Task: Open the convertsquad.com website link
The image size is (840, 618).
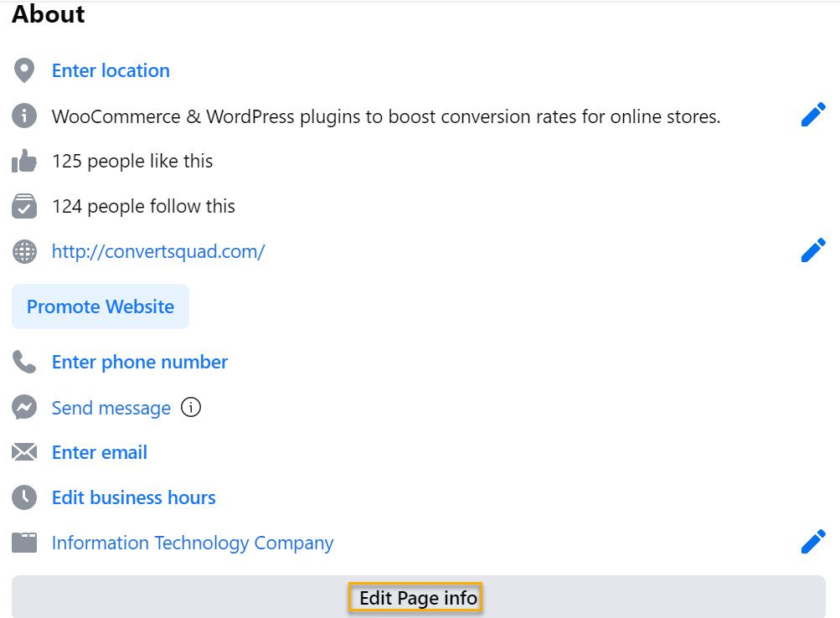Action: pos(158,251)
